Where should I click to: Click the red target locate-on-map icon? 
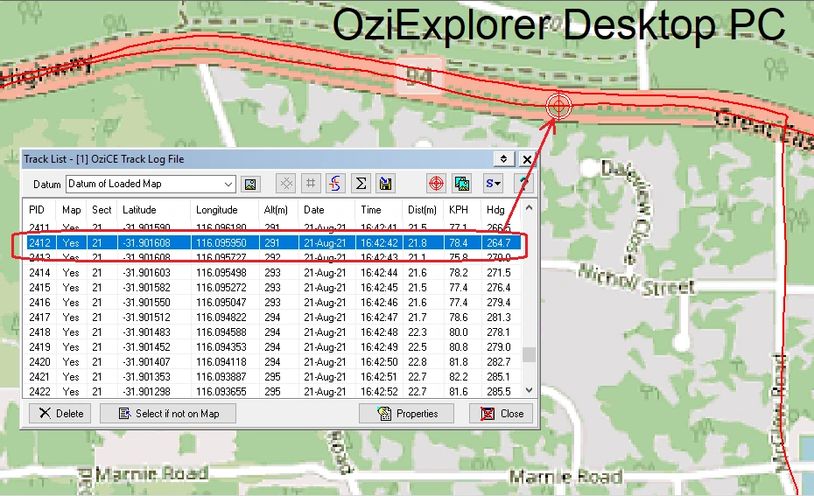(436, 183)
